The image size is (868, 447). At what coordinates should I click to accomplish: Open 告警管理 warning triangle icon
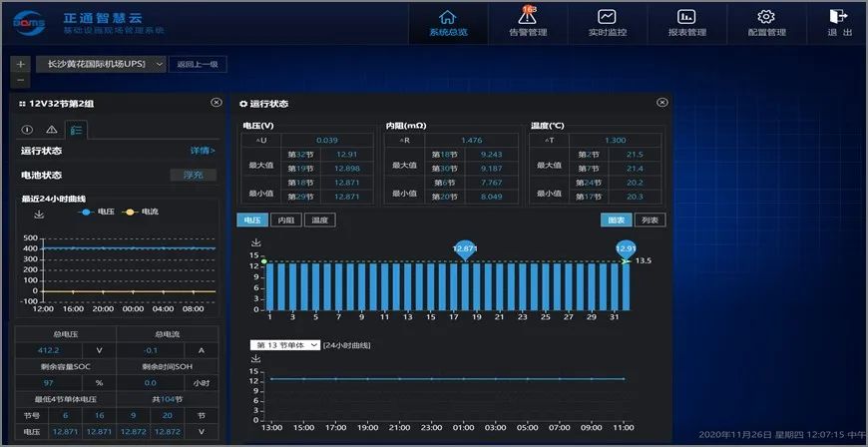click(x=528, y=17)
